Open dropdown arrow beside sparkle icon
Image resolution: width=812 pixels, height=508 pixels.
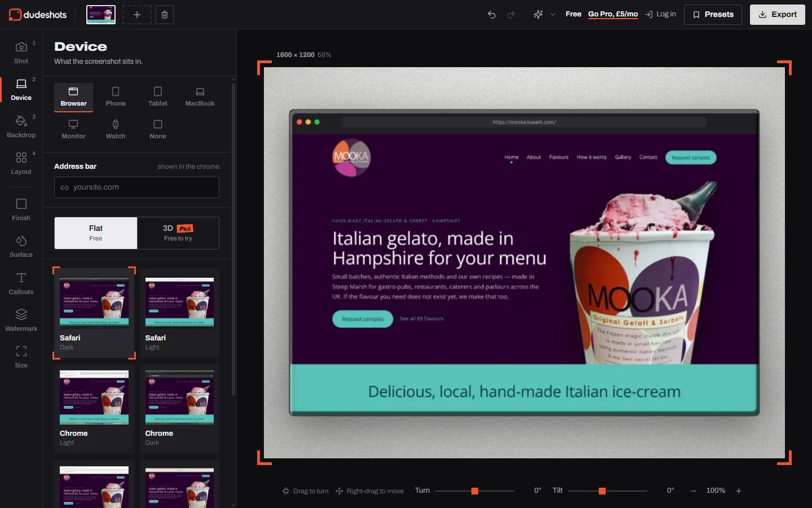(553, 15)
